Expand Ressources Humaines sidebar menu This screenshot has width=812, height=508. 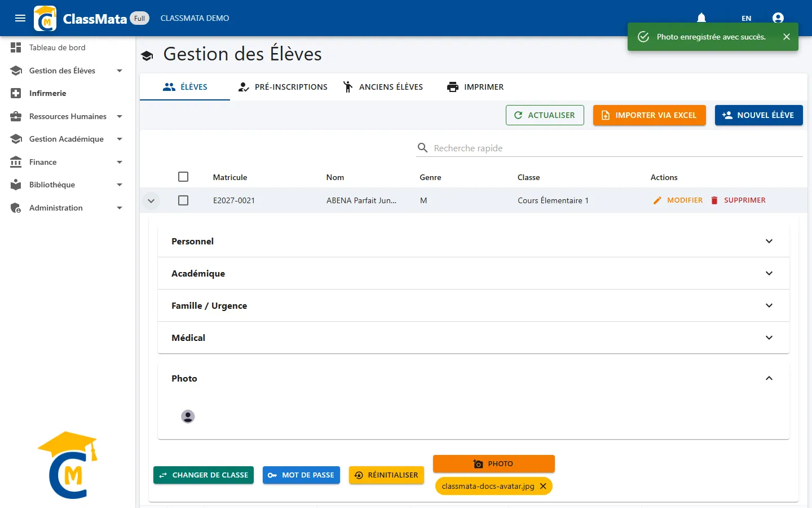[68, 116]
